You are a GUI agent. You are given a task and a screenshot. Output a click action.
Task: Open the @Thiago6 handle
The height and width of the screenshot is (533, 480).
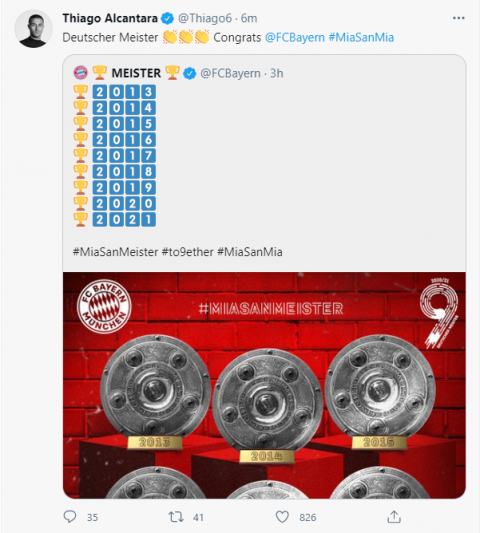pos(205,18)
